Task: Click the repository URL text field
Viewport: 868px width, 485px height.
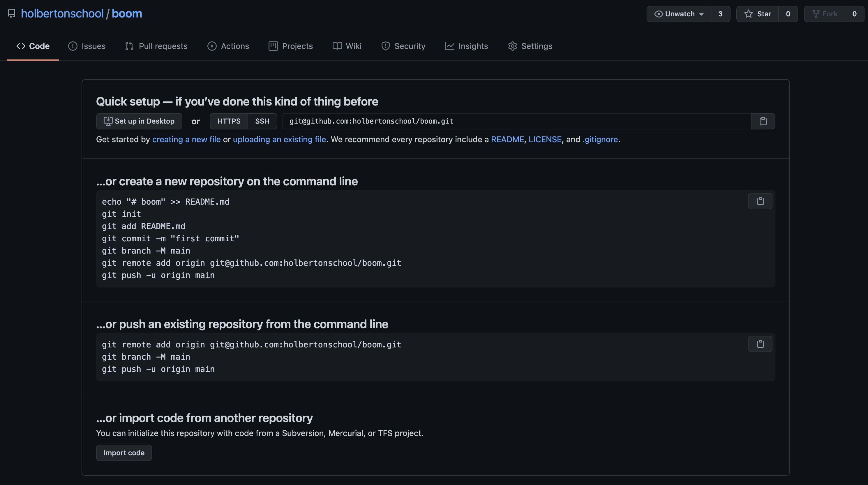Action: pos(516,121)
